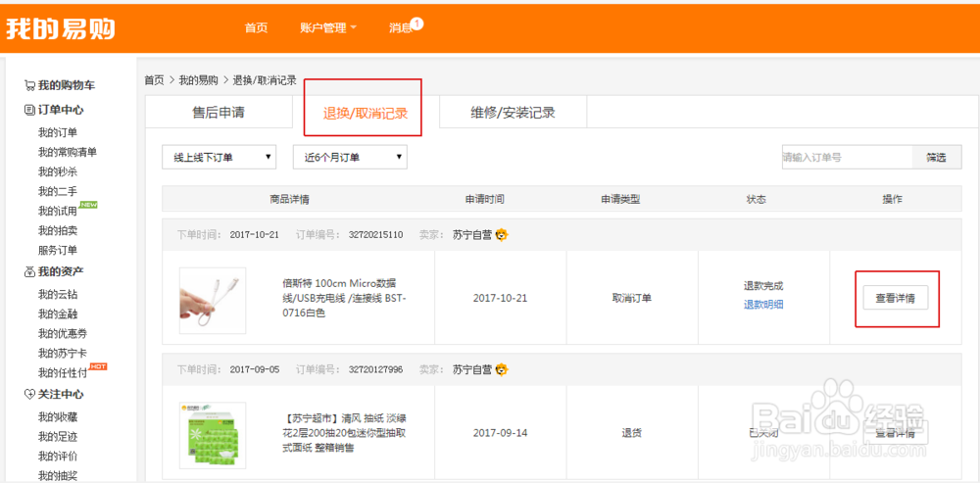This screenshot has height=483, width=980.
Task: Open 我的足迹 in the sidebar
Action: pos(58,436)
